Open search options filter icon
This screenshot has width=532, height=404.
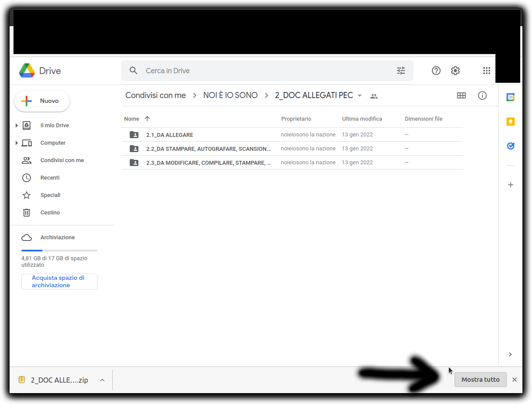point(401,71)
